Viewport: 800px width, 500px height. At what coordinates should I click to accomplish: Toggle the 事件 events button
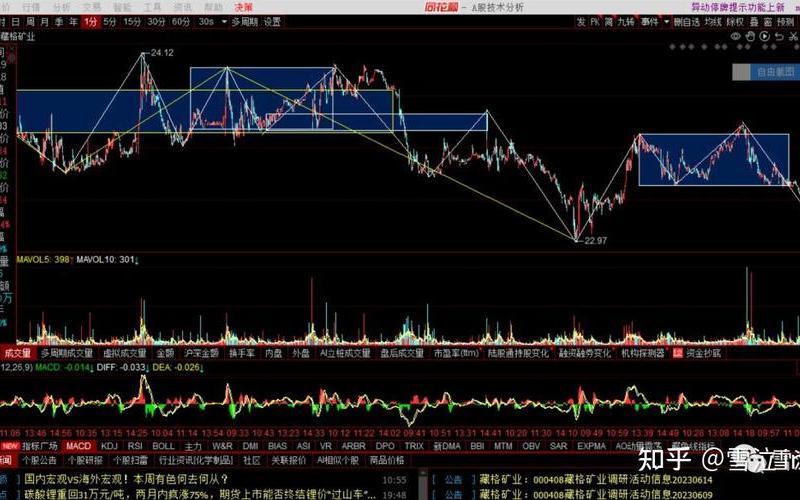[x=649, y=22]
